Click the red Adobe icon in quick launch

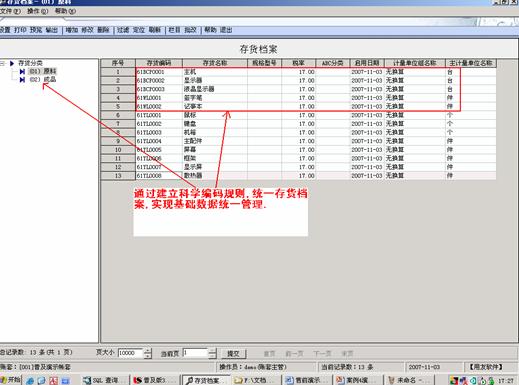coord(54,380)
